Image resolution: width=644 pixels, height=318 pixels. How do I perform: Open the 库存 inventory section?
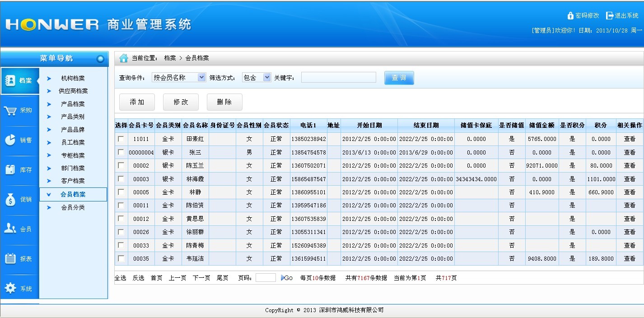tap(19, 170)
